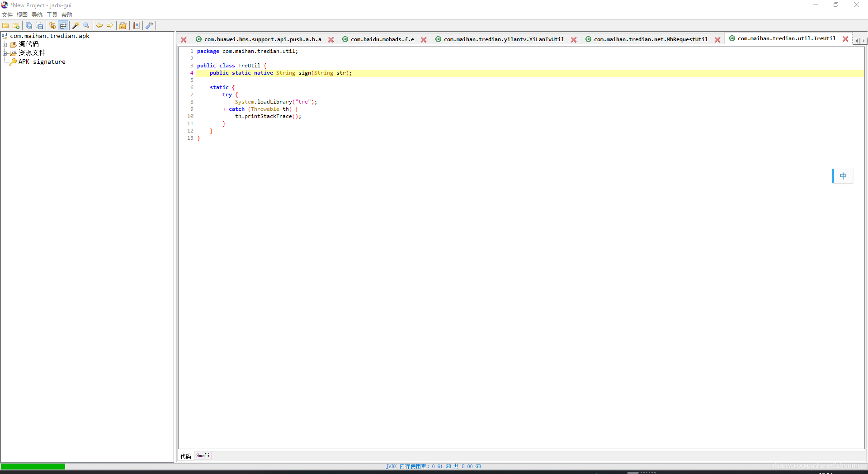Expand the 源代码 tree node

tap(5, 45)
